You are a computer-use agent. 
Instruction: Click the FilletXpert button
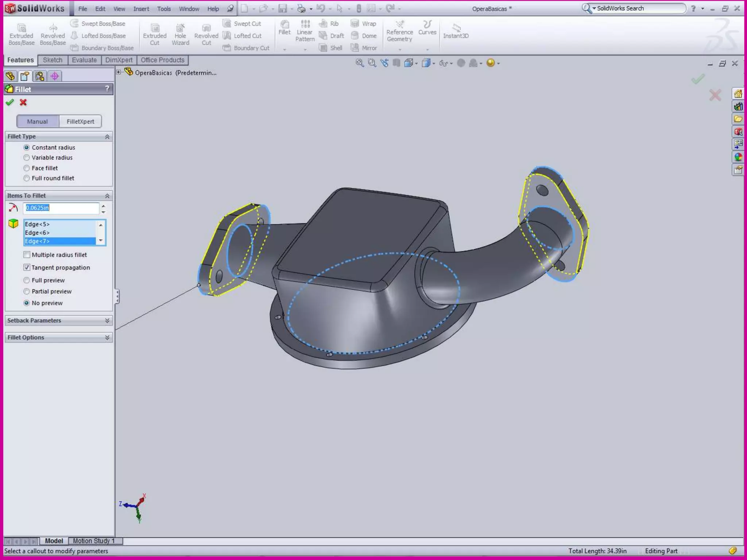coord(80,121)
